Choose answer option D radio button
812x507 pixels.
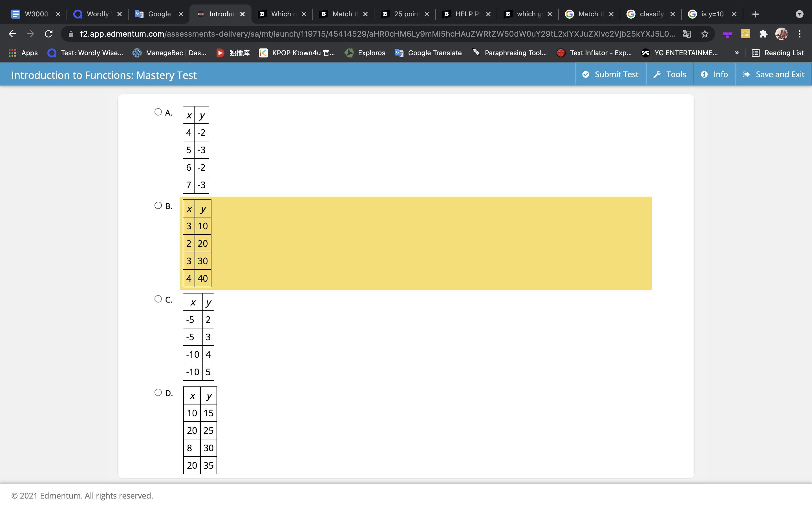158,392
